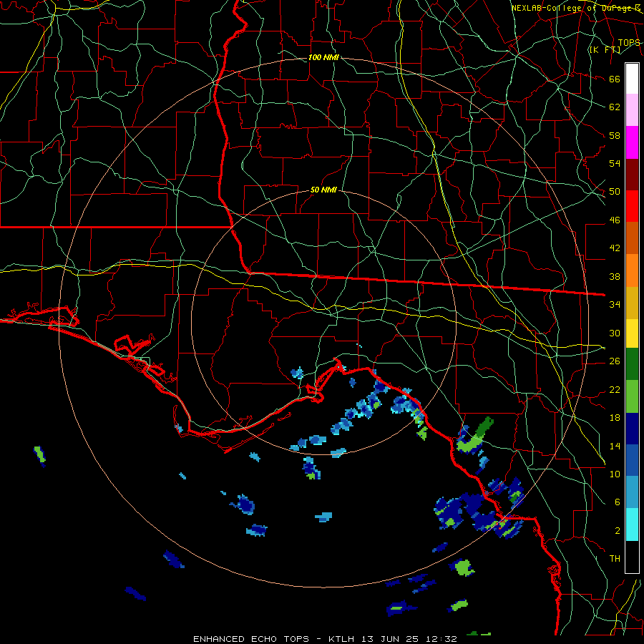This screenshot has width=644, height=644.
Task: Click the '54' legend value
Action: (x=615, y=163)
